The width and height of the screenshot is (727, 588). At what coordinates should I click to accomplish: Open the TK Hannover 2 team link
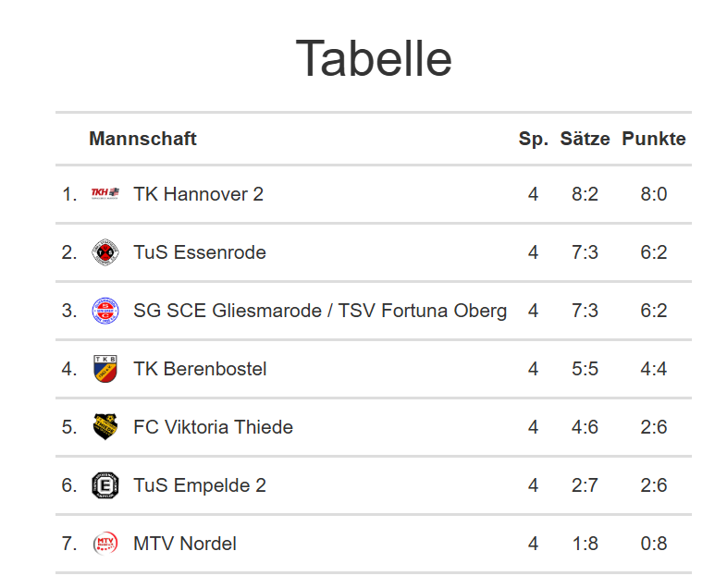tap(198, 194)
